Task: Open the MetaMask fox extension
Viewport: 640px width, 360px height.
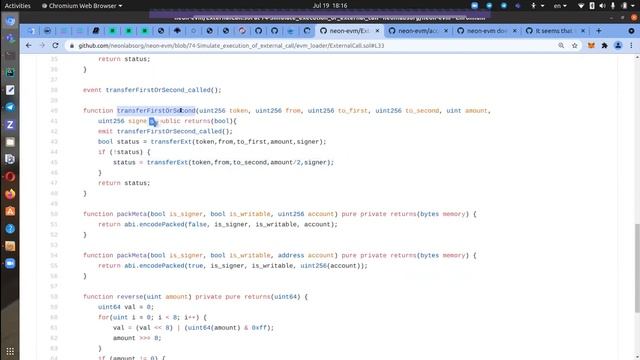Action: [591, 46]
